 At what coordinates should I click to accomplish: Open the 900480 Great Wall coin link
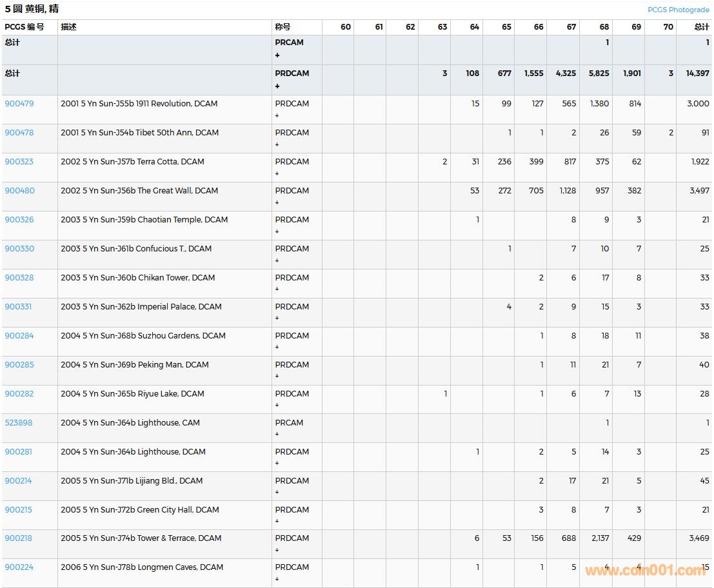point(19,191)
